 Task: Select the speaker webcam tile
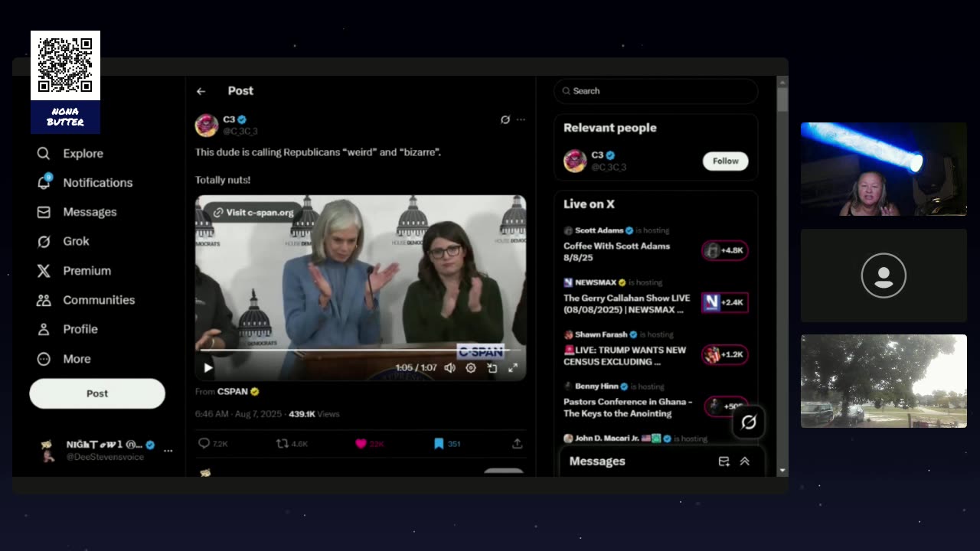(884, 169)
